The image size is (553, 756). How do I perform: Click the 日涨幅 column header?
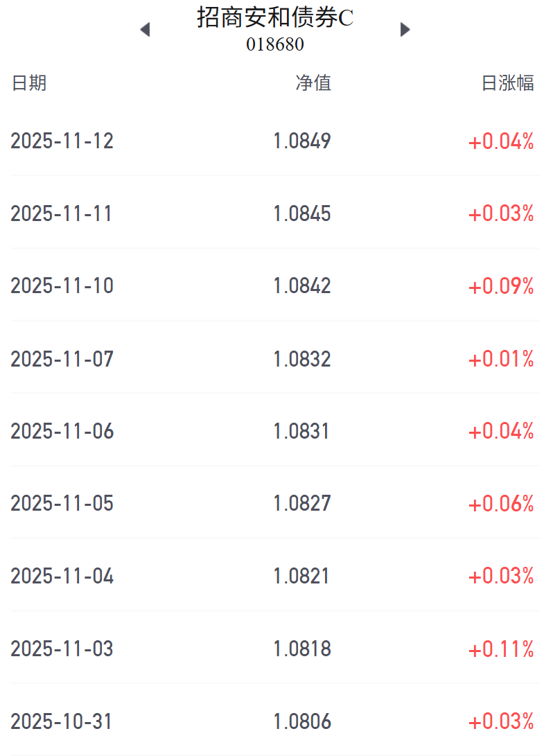[x=507, y=83]
